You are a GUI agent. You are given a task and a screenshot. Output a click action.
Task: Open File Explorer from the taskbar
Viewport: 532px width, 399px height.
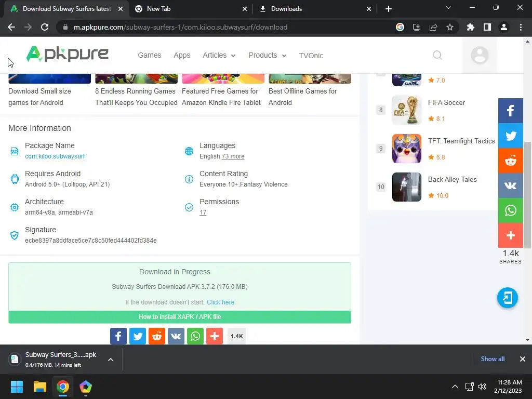[39, 387]
